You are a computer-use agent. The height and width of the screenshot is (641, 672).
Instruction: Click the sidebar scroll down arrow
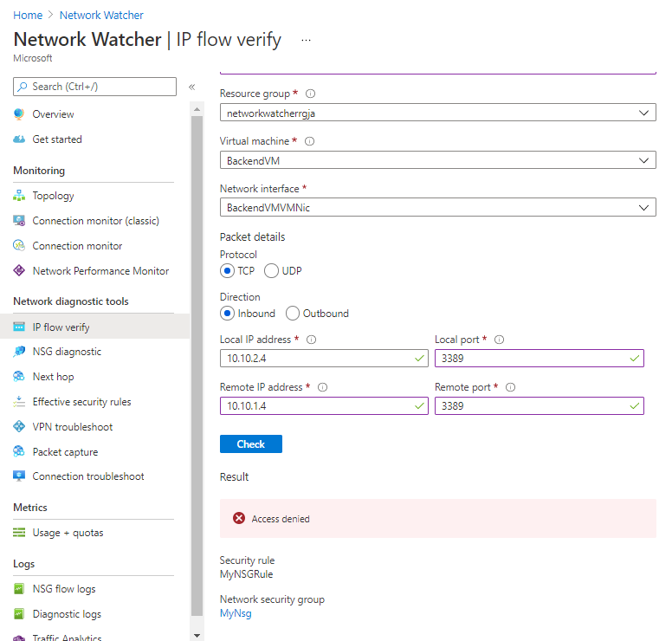(197, 636)
